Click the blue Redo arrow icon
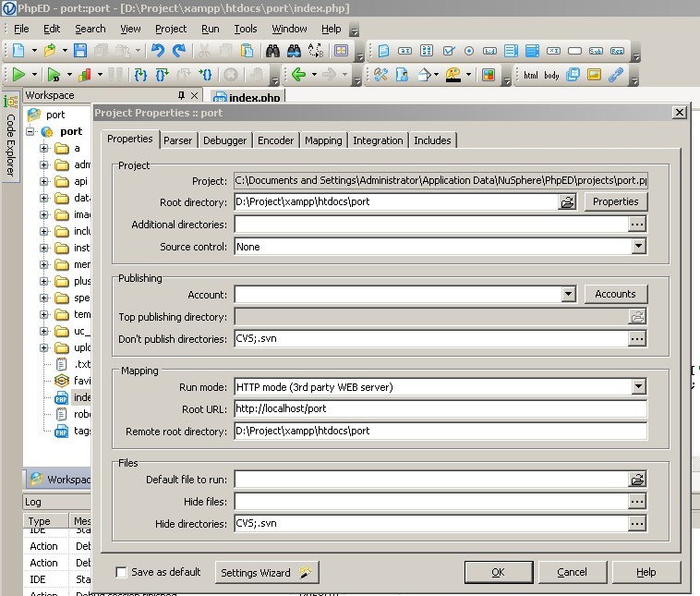 (179, 51)
